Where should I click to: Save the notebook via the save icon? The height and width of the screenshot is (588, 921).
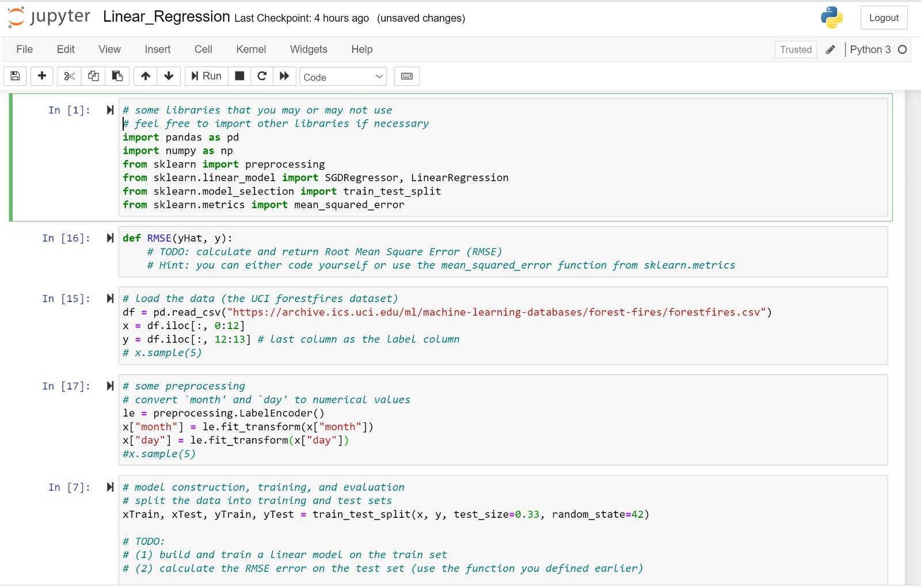15,76
